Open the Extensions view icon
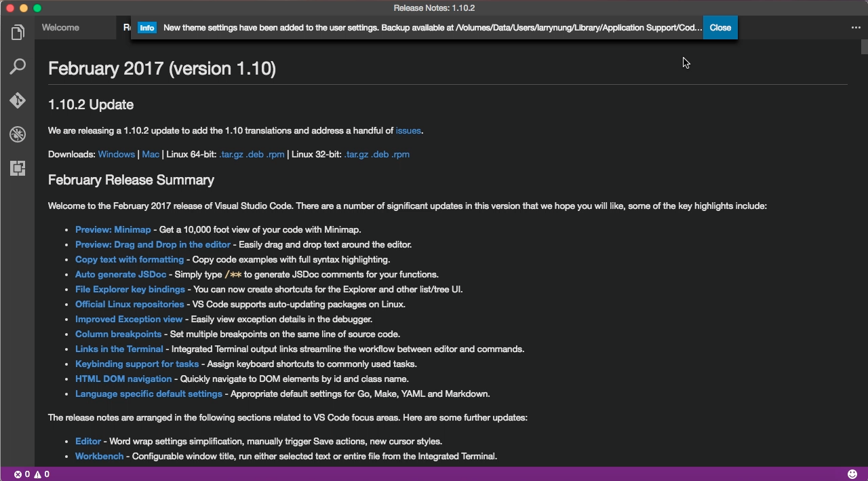This screenshot has height=481, width=868. (x=18, y=168)
